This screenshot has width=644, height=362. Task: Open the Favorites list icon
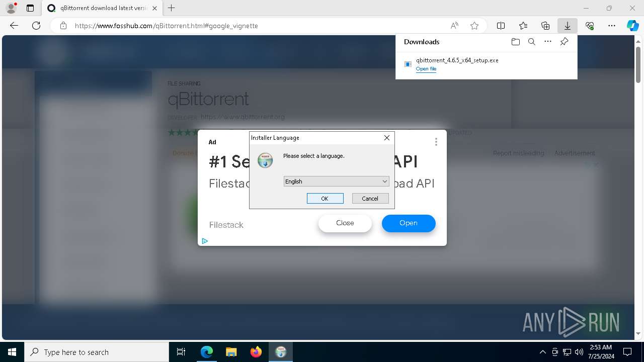(523, 26)
